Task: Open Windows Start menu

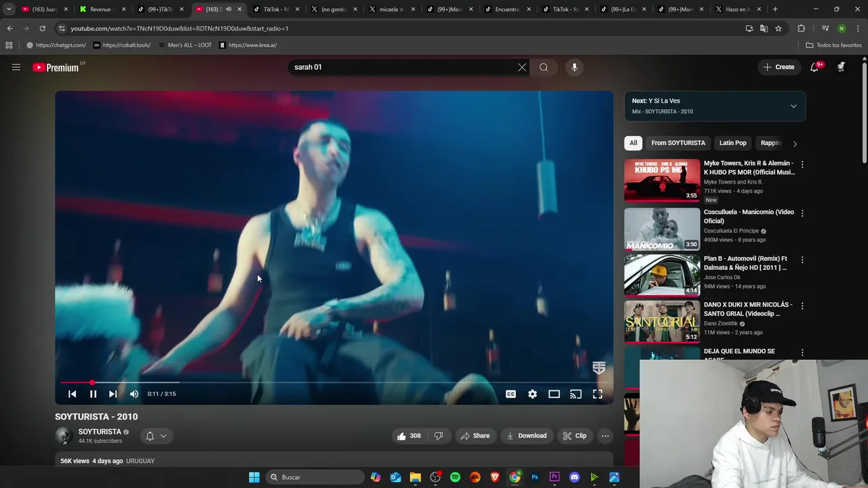Action: click(254, 477)
